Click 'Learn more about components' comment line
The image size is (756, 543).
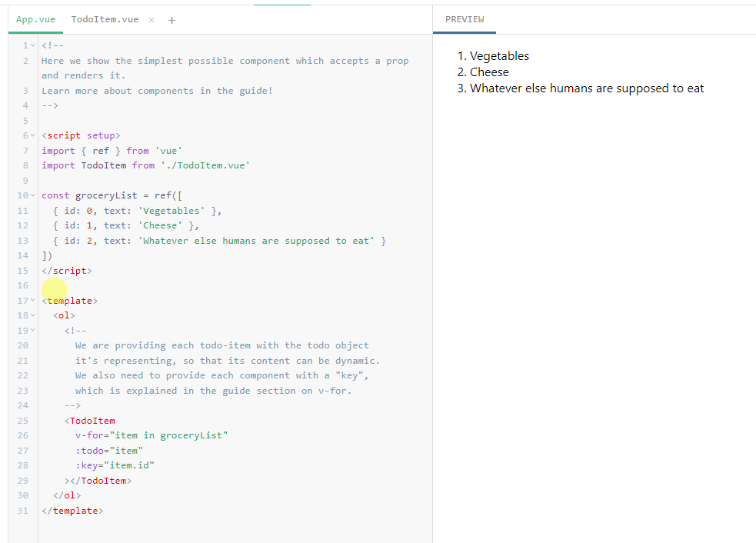(x=157, y=91)
